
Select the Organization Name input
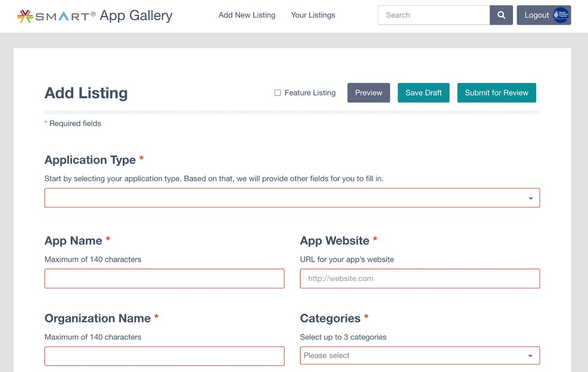tap(164, 356)
